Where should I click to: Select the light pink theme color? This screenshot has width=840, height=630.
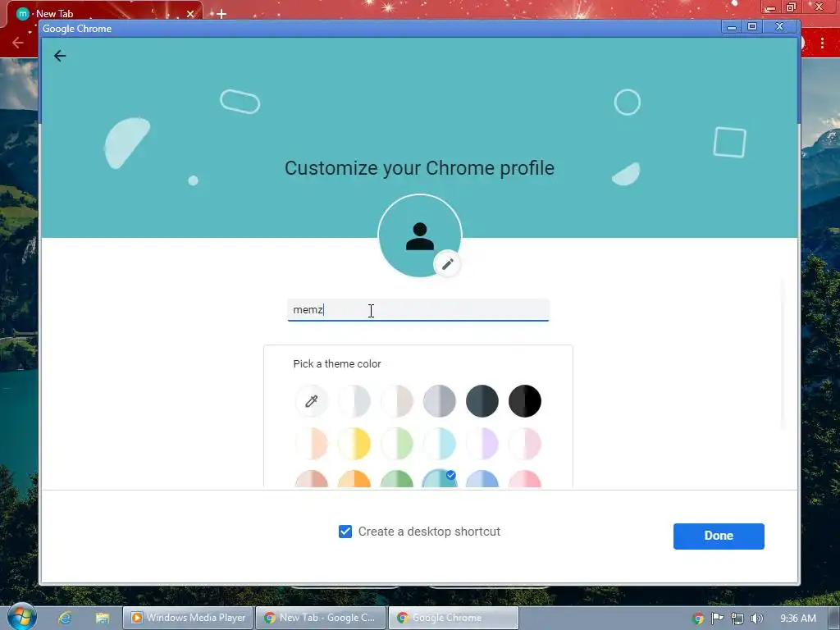[x=525, y=444]
